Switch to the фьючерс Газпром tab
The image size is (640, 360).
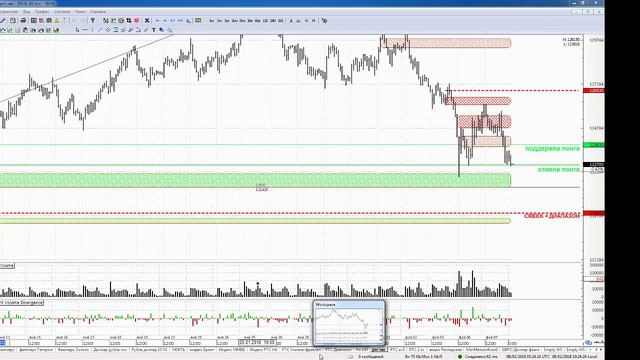pos(36,350)
